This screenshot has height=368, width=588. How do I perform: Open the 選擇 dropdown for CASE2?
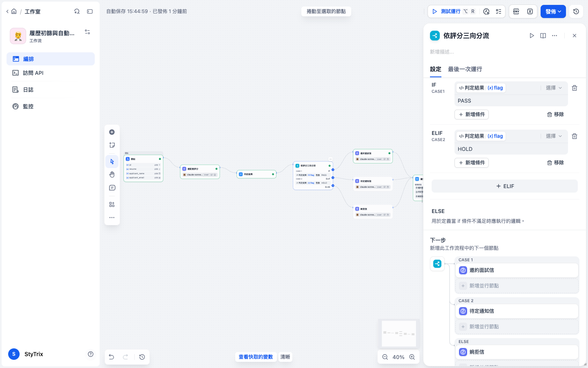pyautogui.click(x=554, y=136)
